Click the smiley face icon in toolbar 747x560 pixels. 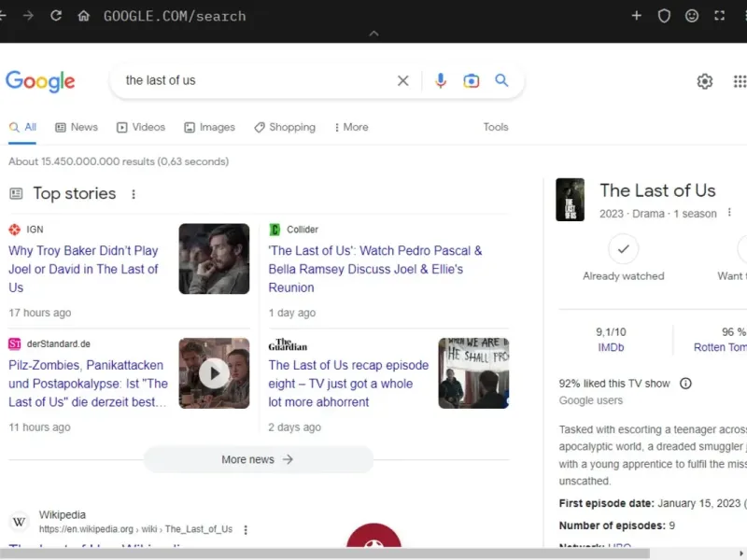(691, 16)
